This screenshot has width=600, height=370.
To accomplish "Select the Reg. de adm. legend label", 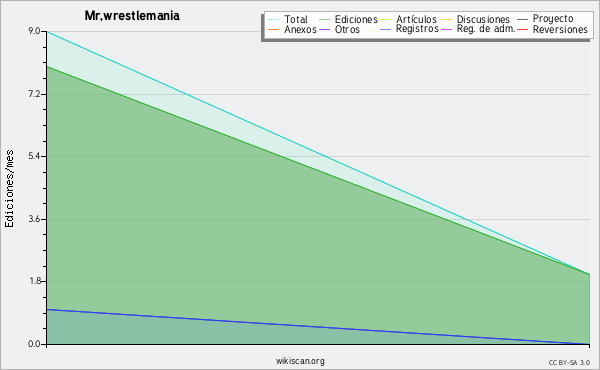I will click(486, 29).
